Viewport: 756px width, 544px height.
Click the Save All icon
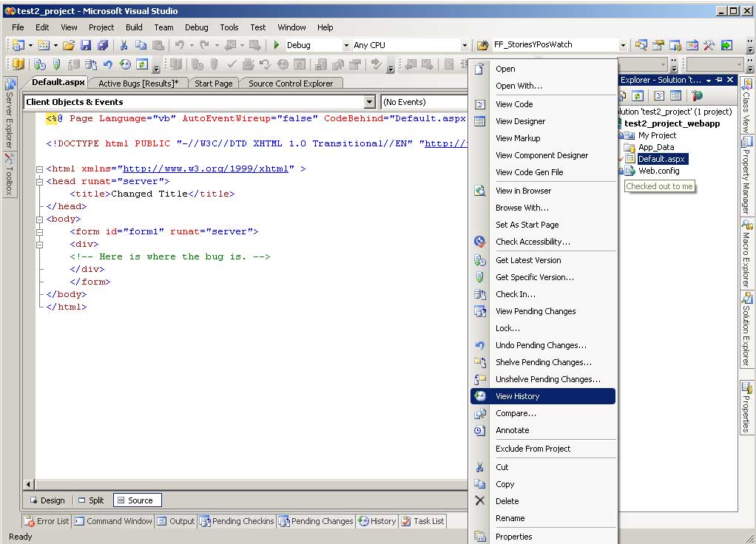(103, 45)
